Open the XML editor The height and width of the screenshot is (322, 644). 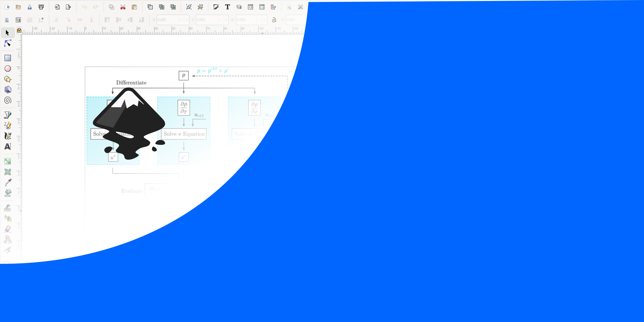coord(250,7)
